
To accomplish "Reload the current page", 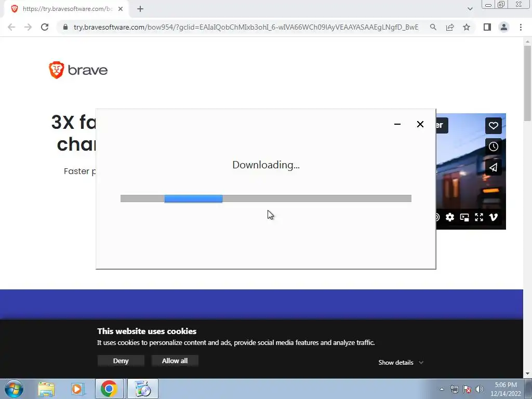I will 45,27.
